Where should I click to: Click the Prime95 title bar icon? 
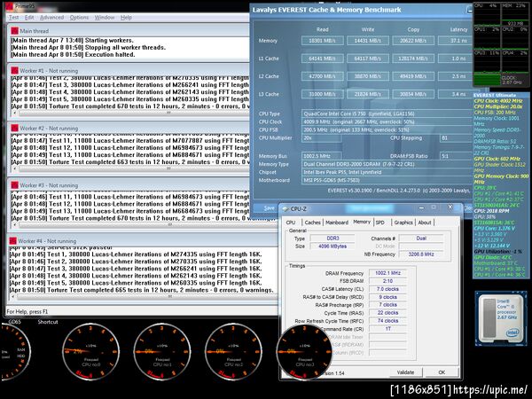[x=9, y=6]
